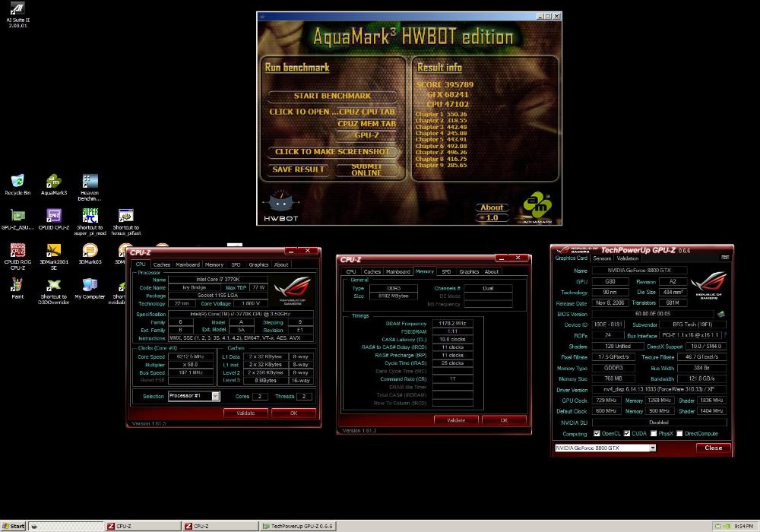This screenshot has width=760, height=532.
Task: Click CLICK TO MAKE SCREENSHOT button
Action: [332, 152]
